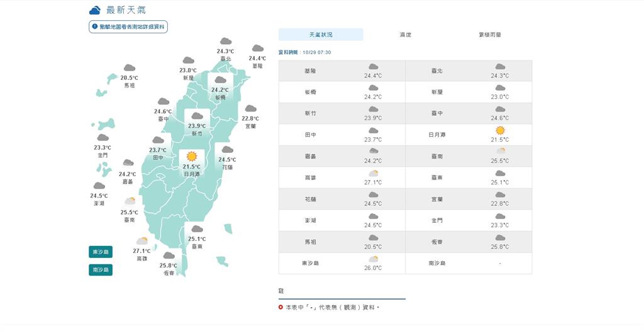This screenshot has width=644, height=331.
Task: Click the partly cloudy icon at 高雄 on map
Action: (x=142, y=241)
